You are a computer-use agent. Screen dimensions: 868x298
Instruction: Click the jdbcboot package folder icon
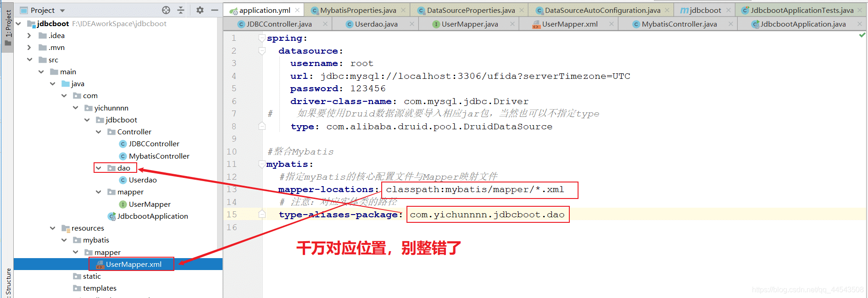pos(100,120)
